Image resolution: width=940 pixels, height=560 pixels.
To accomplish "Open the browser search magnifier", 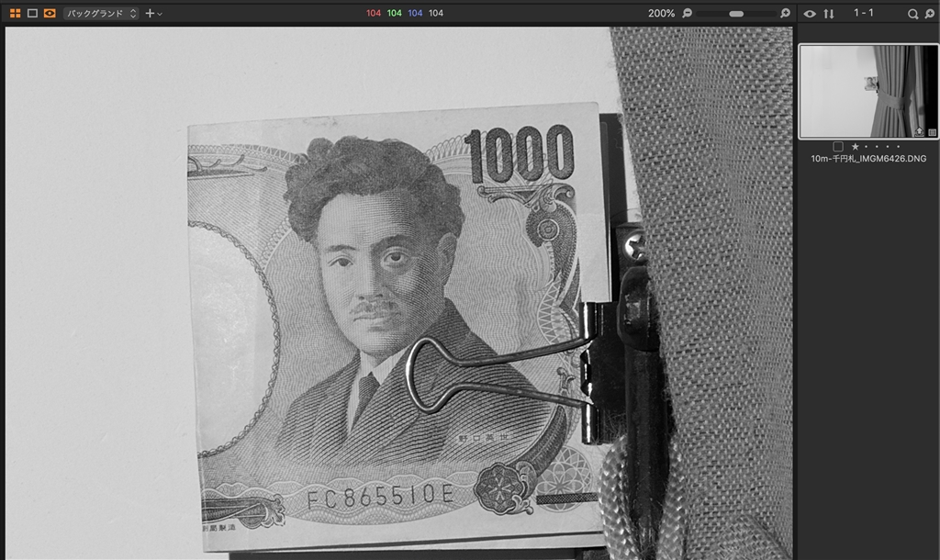I will point(912,14).
